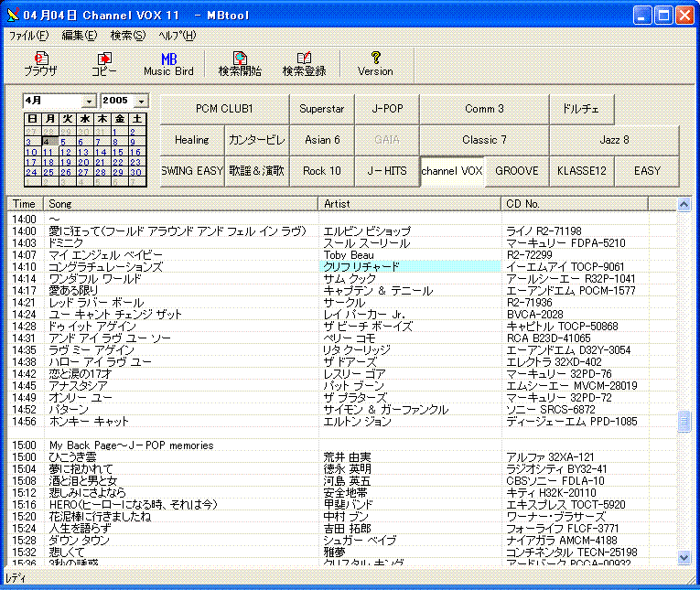Image resolution: width=700 pixels, height=590 pixels.
Task: Select the Classic 7 channel
Action: pos(484,140)
